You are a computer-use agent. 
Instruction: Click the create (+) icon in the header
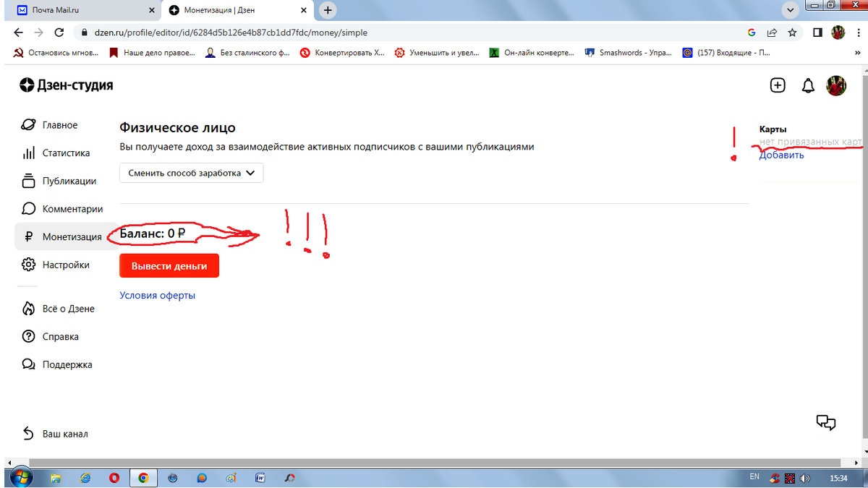coord(778,85)
